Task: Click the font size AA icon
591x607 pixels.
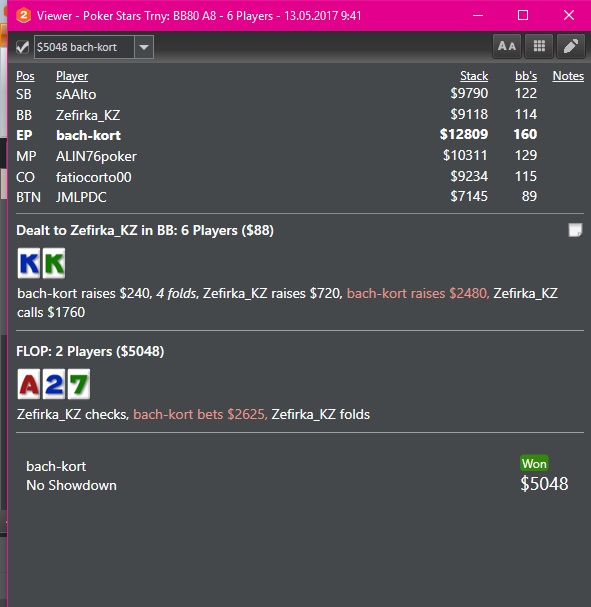Action: click(x=507, y=46)
